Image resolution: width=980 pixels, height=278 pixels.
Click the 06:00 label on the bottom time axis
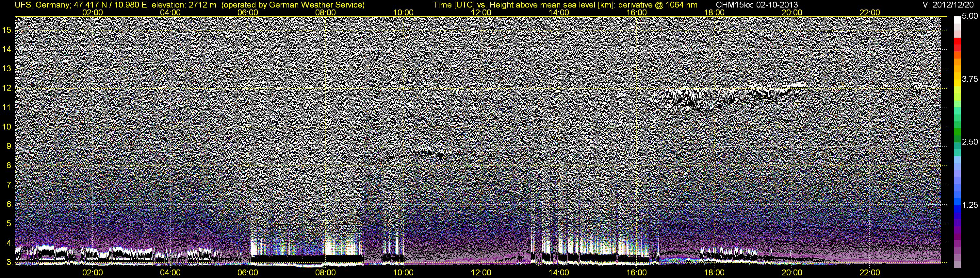tap(248, 273)
